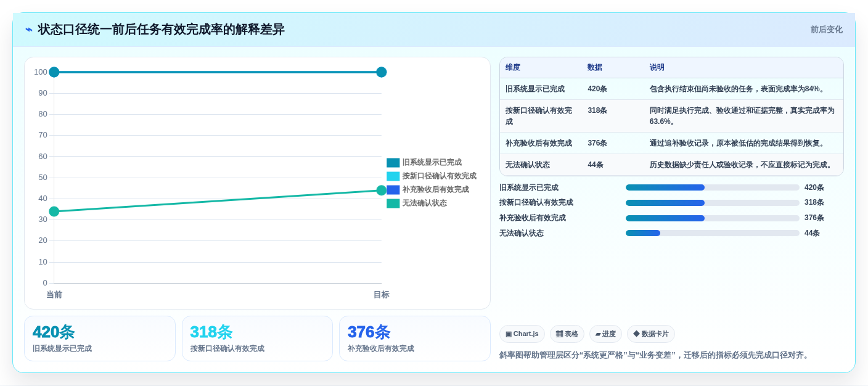
Task: Click legend text 补充验收后有效完成
Action: 435,190
